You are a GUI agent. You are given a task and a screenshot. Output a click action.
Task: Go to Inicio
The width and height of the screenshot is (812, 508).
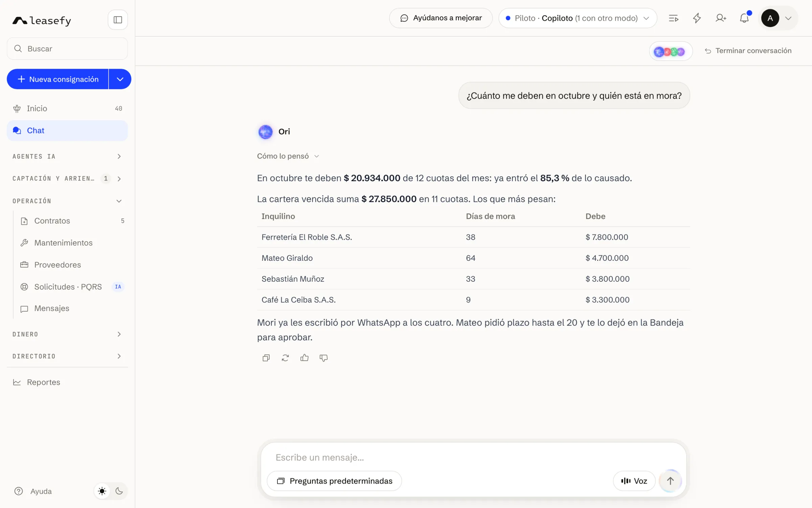click(67, 109)
